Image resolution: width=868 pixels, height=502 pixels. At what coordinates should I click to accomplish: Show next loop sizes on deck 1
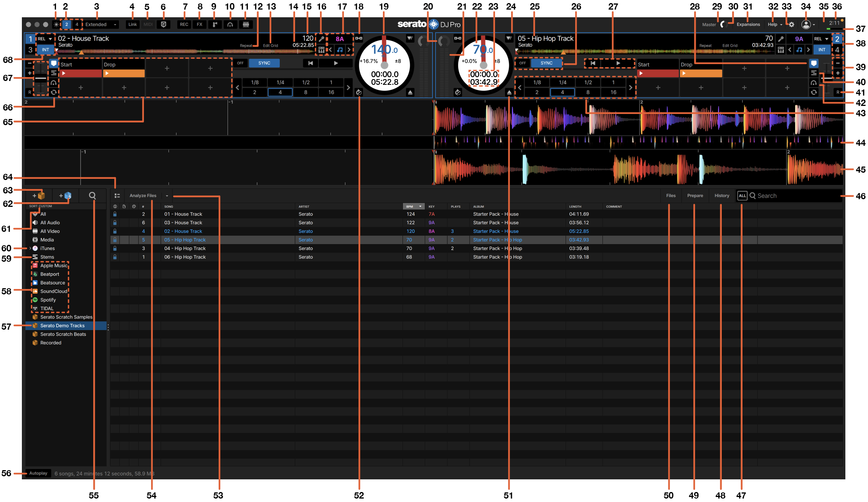pyautogui.click(x=348, y=88)
